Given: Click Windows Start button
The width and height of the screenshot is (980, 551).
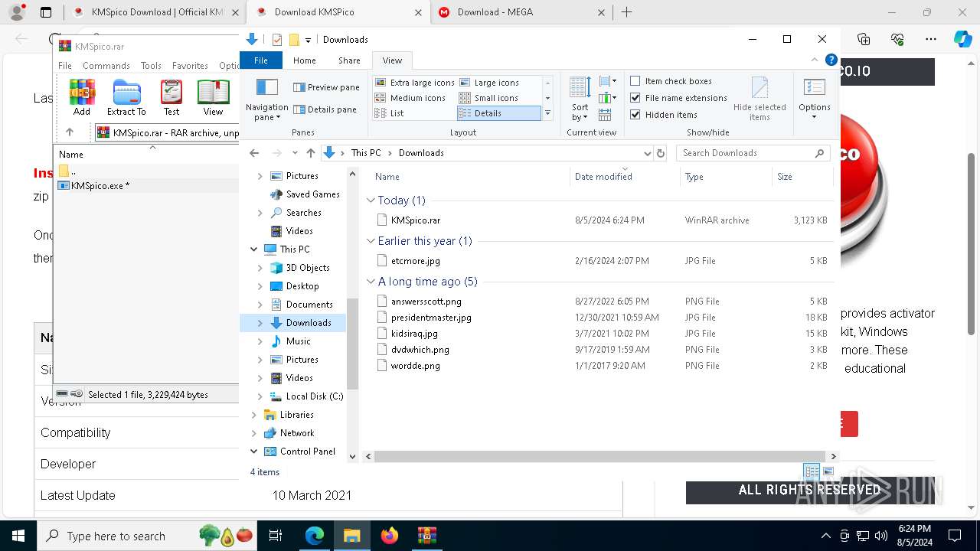Looking at the screenshot, I should pos(18,536).
